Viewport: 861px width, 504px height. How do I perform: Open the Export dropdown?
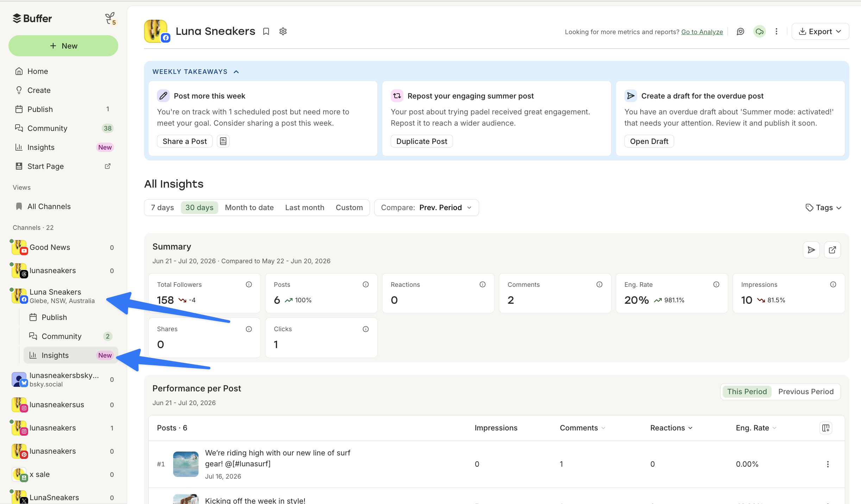pyautogui.click(x=820, y=32)
